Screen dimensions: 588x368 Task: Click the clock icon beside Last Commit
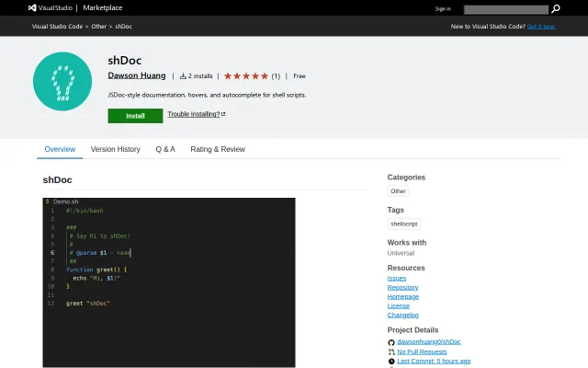(391, 362)
